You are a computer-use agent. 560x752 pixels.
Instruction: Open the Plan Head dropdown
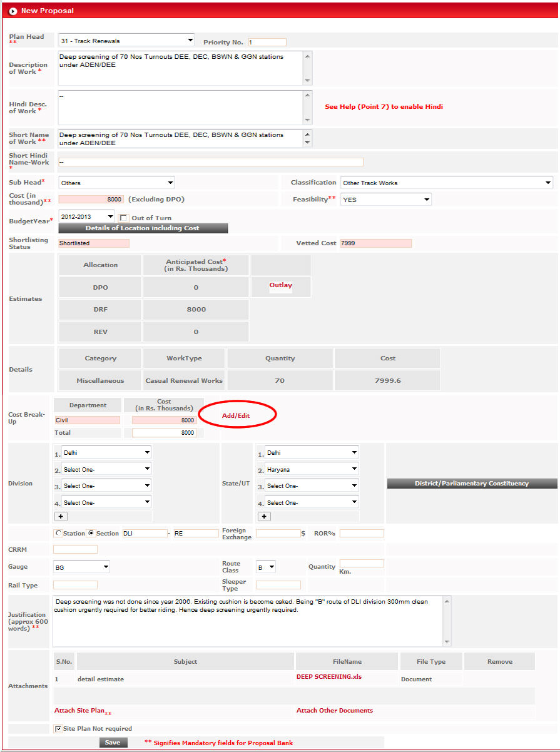coord(126,41)
